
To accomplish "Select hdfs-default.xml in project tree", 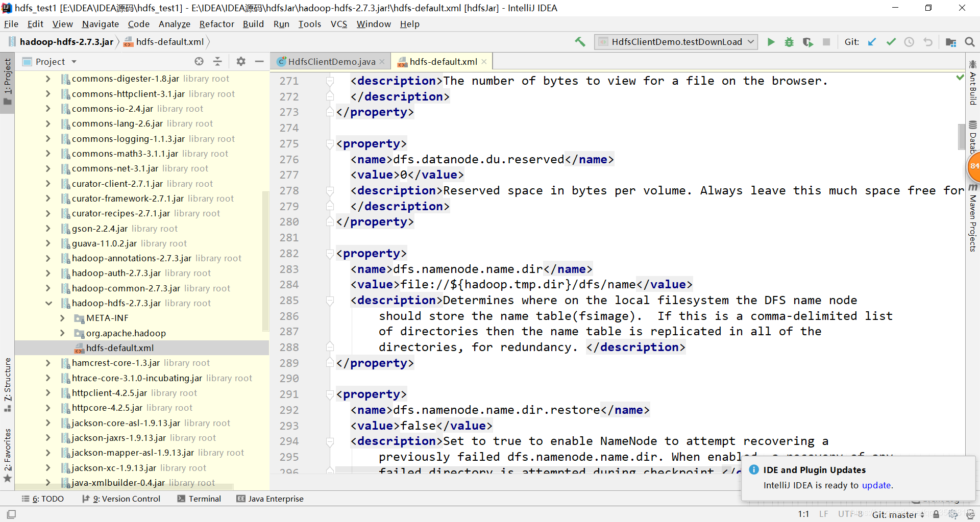I will (x=142, y=348).
